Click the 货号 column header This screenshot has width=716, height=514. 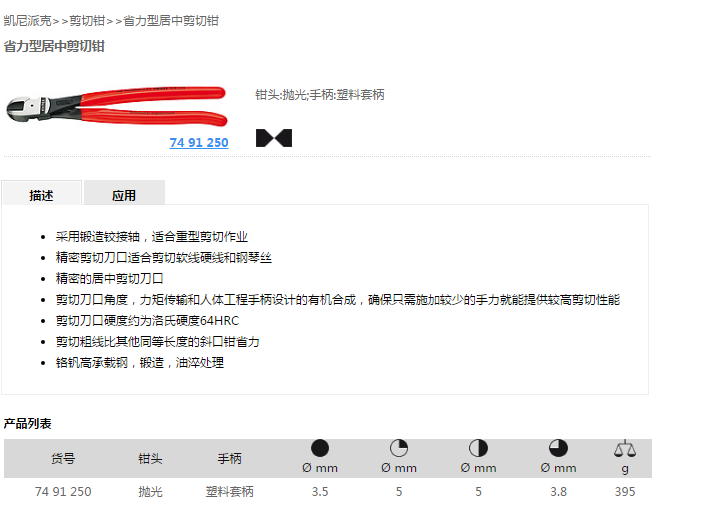pos(63,458)
